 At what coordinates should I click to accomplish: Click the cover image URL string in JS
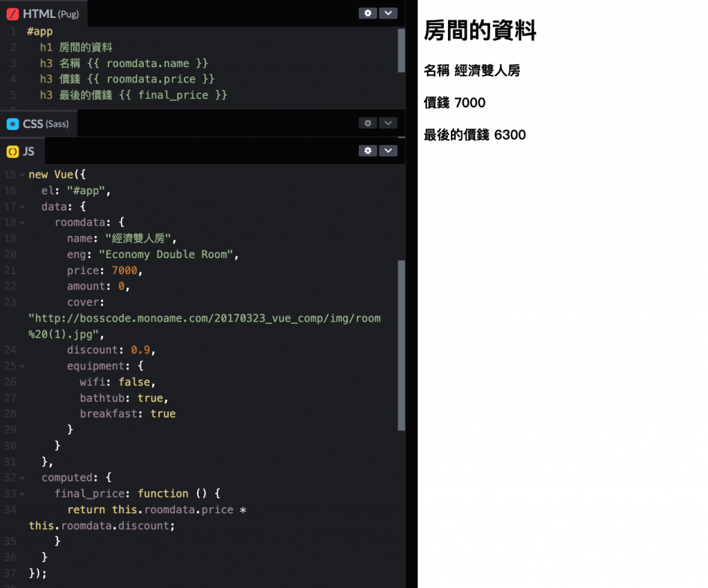[x=205, y=326]
